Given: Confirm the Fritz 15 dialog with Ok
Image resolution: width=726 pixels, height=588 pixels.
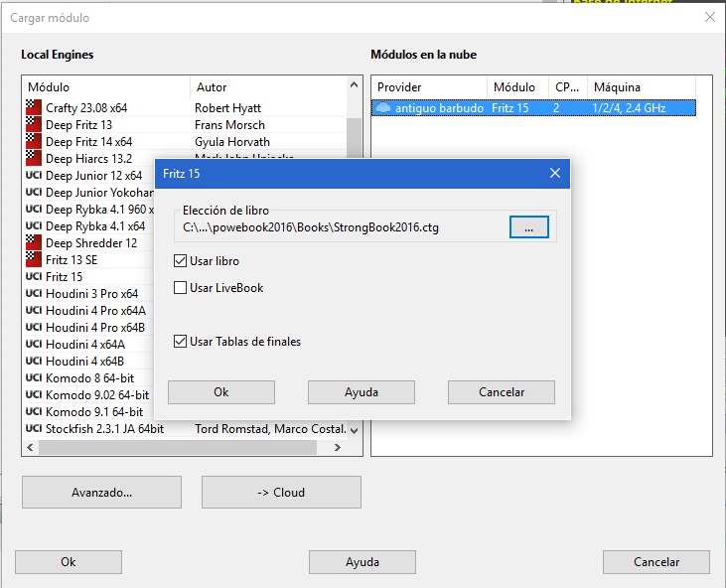Looking at the screenshot, I should (221, 392).
